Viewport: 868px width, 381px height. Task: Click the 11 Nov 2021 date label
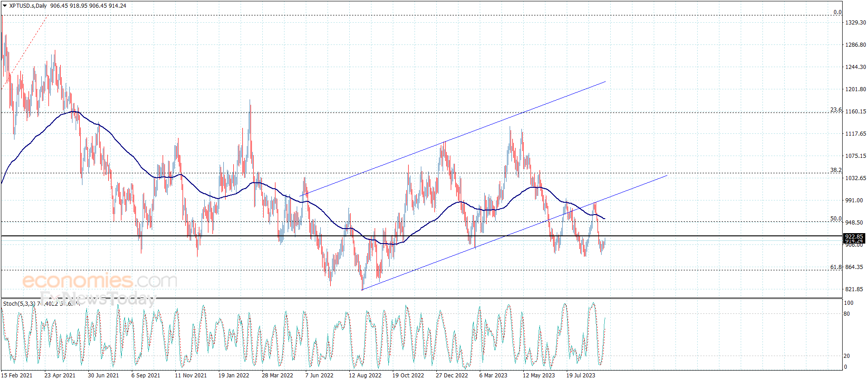(191, 375)
